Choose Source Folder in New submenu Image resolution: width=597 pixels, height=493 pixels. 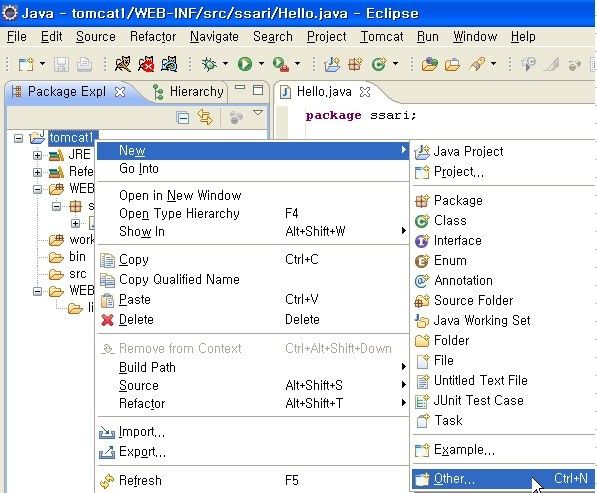503,300
